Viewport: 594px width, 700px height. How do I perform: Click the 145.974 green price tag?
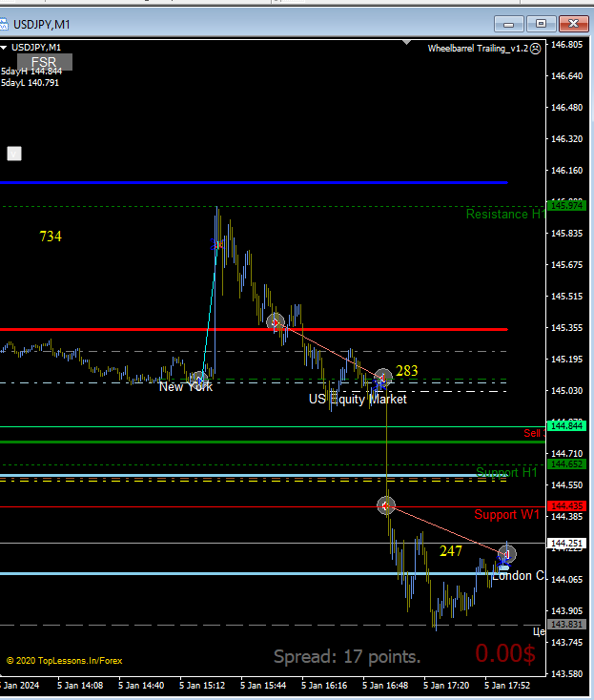tap(566, 206)
